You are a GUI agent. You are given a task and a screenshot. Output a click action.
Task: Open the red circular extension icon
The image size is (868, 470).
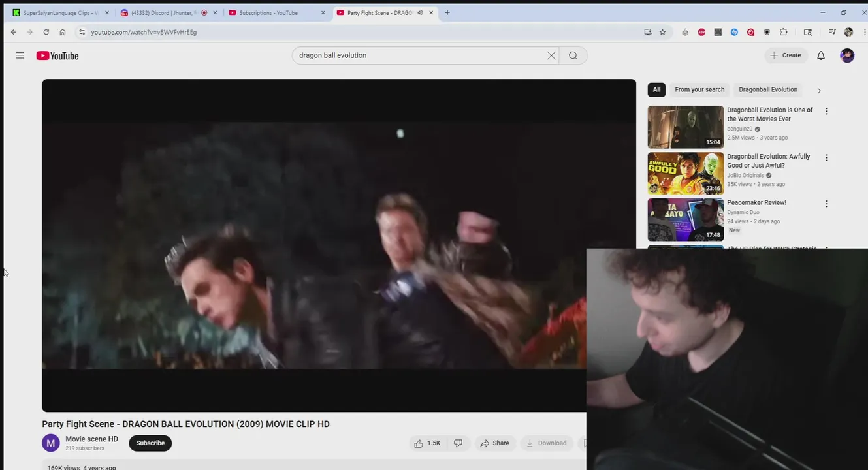pyautogui.click(x=750, y=32)
